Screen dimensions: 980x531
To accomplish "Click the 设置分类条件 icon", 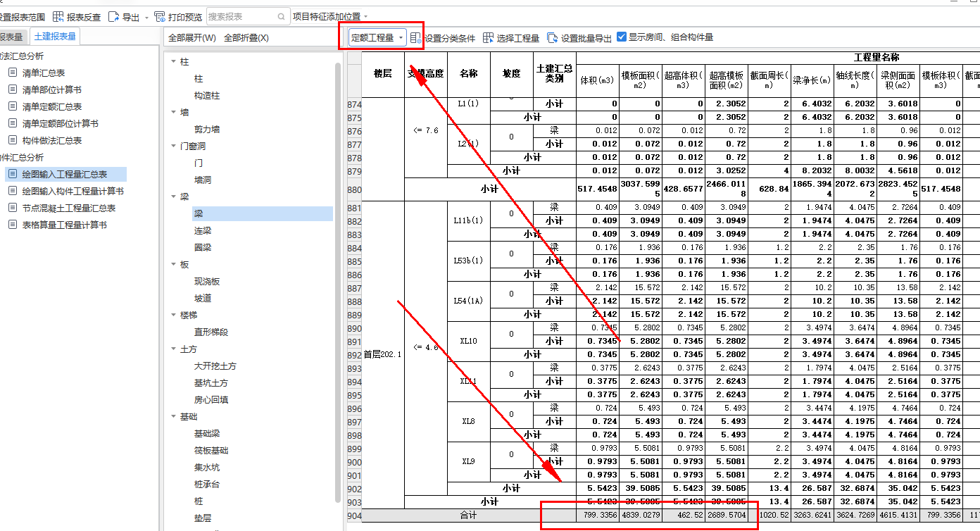I will 416,38.
